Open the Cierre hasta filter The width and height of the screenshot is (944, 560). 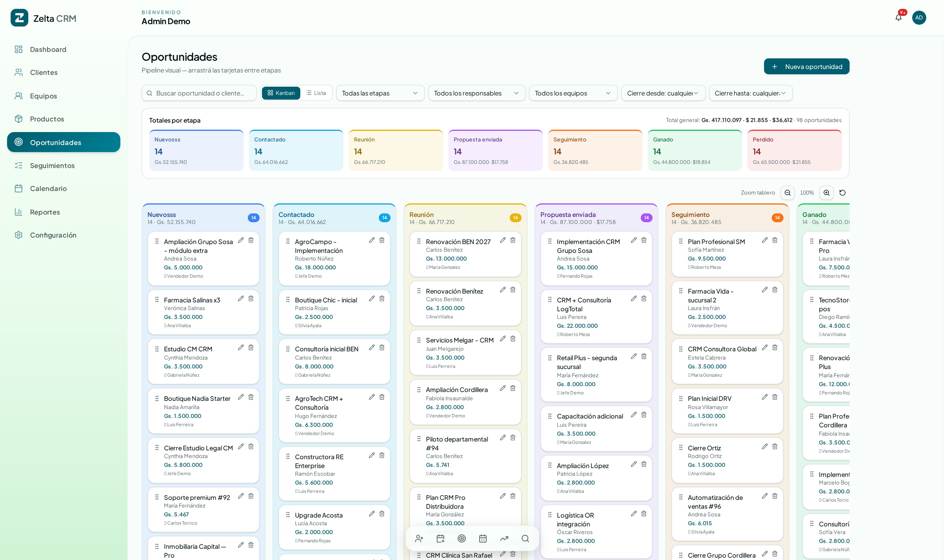(751, 93)
